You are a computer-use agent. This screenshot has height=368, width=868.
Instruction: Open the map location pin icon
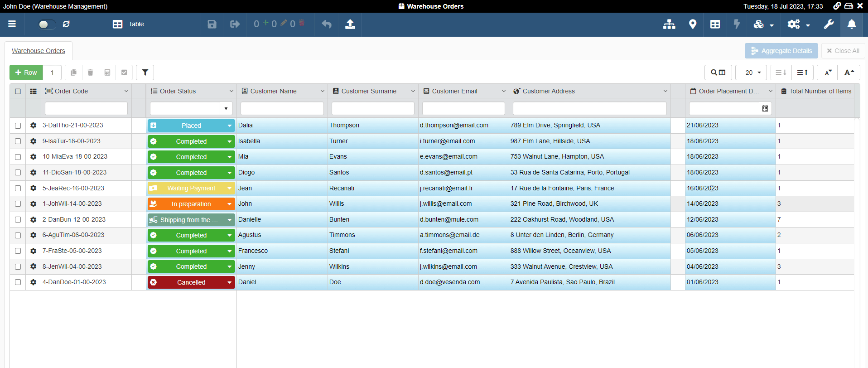click(x=692, y=24)
